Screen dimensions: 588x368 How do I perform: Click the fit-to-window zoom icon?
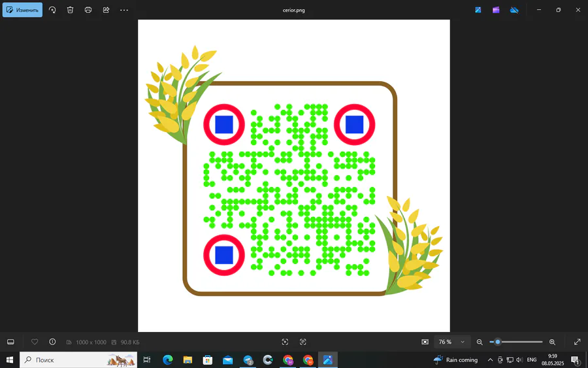[425, 342]
